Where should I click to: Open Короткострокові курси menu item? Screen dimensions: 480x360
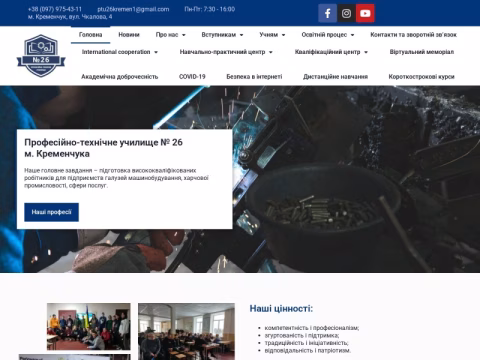tap(422, 77)
